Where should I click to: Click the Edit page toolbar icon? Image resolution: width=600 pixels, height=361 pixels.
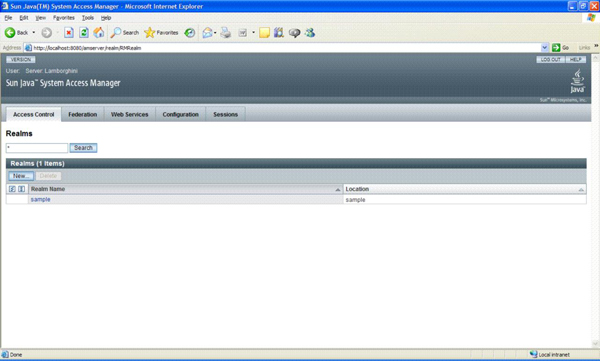point(243,33)
